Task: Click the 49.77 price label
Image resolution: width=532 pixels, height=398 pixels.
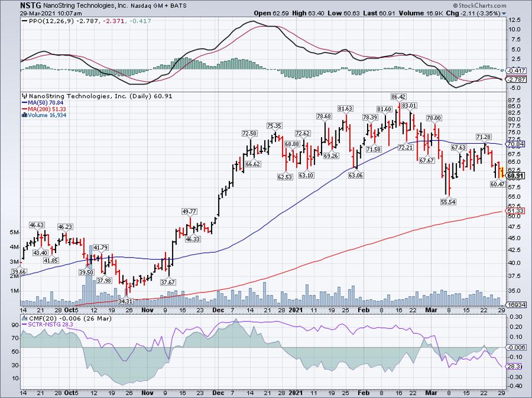Action: point(189,211)
